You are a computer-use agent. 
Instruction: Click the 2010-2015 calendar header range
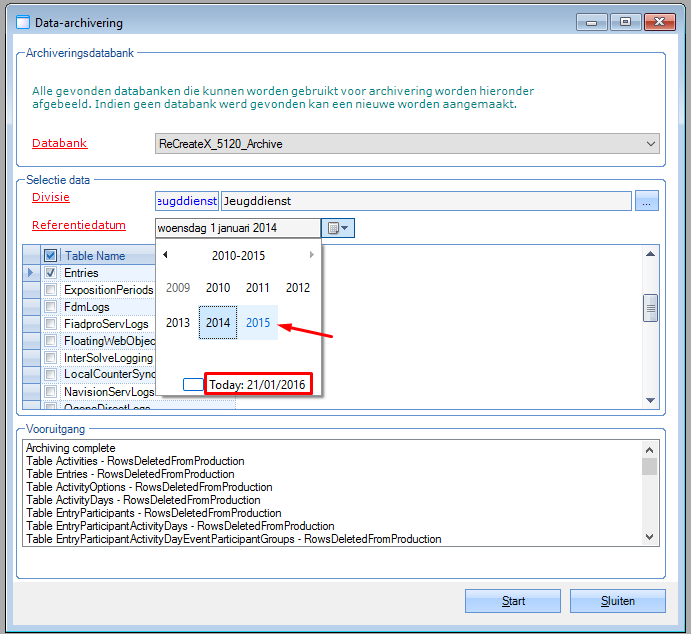pos(238,255)
